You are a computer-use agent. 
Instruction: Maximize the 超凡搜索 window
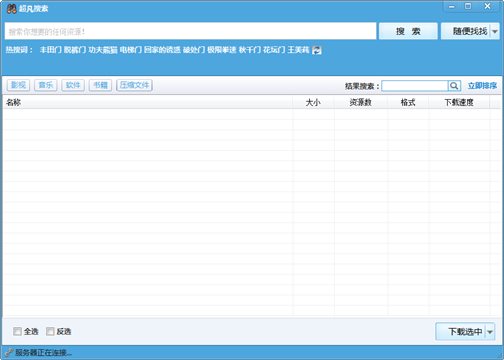pos(468,6)
